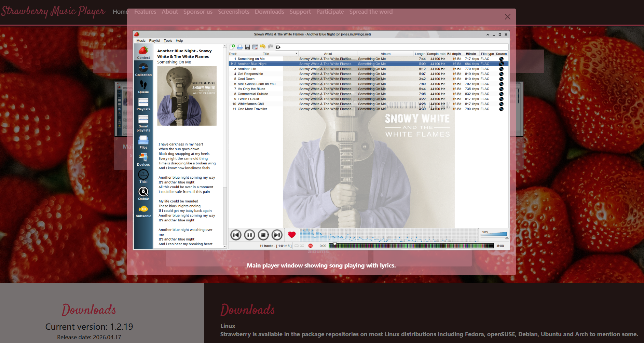The height and width of the screenshot is (343, 644).
Task: Select track 'I Wish I Could' row
Action: pyautogui.click(x=369, y=99)
